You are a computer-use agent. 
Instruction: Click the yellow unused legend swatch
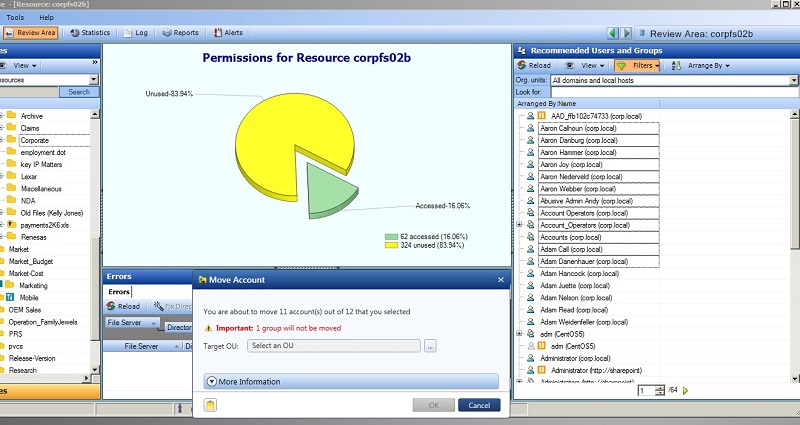[391, 245]
